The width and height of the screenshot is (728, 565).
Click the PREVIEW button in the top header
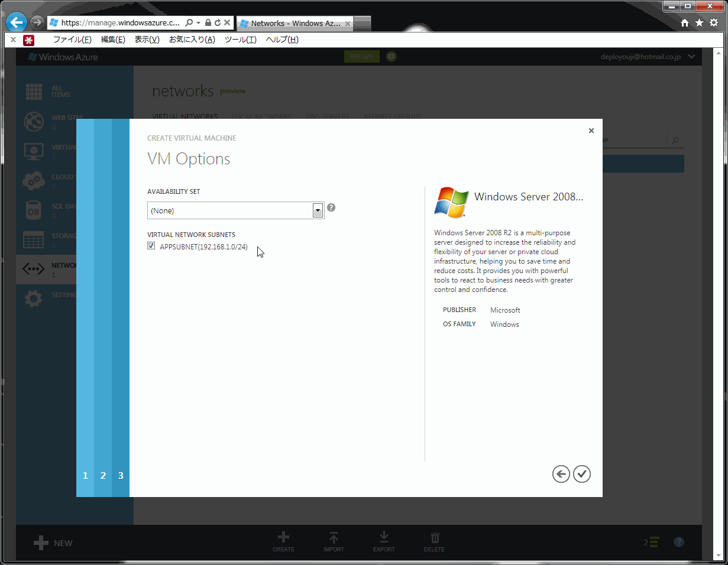(362, 57)
